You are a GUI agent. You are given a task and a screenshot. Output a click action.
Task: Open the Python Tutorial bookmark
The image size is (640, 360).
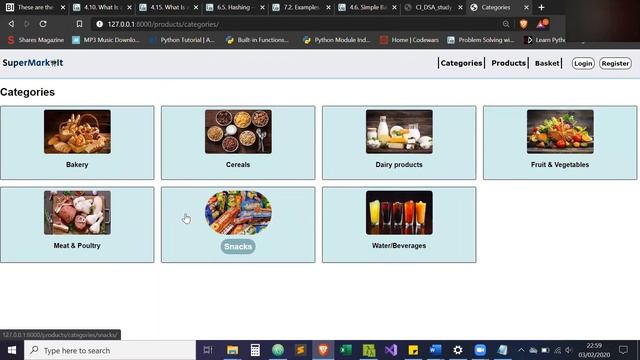coord(182,40)
